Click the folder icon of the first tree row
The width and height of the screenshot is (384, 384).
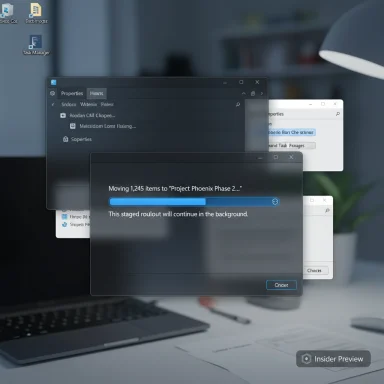point(63,115)
